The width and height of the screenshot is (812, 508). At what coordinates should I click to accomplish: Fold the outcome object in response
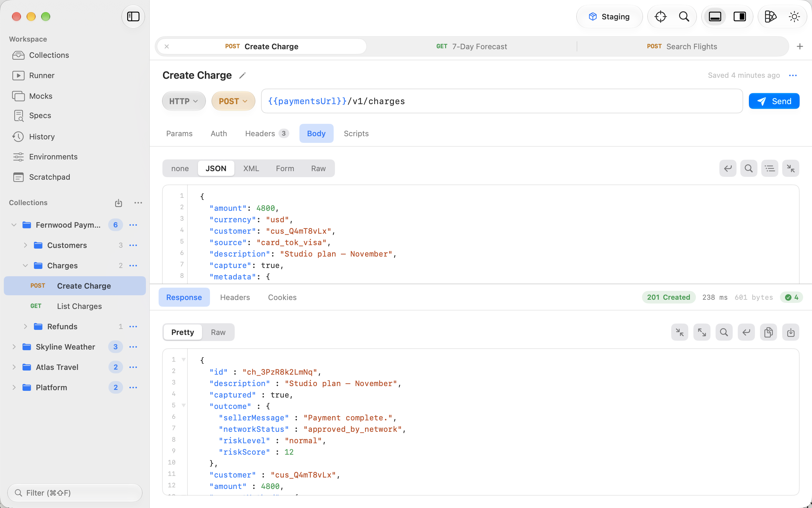pyautogui.click(x=184, y=405)
